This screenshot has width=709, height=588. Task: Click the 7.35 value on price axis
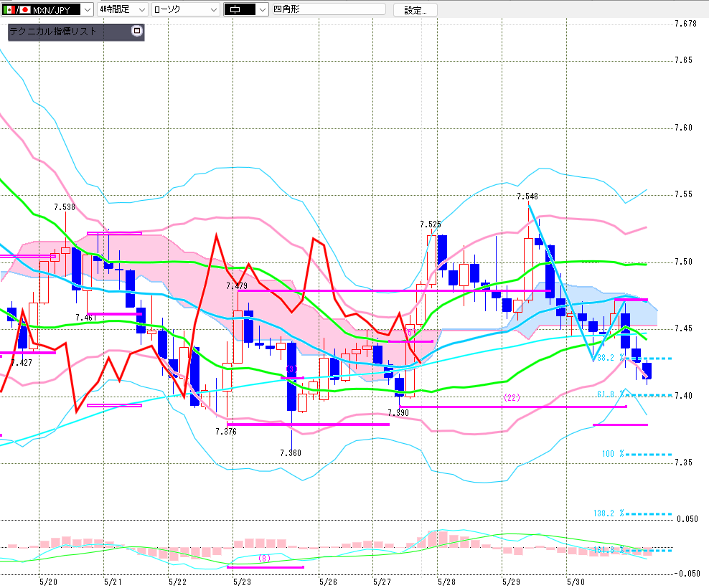click(683, 463)
